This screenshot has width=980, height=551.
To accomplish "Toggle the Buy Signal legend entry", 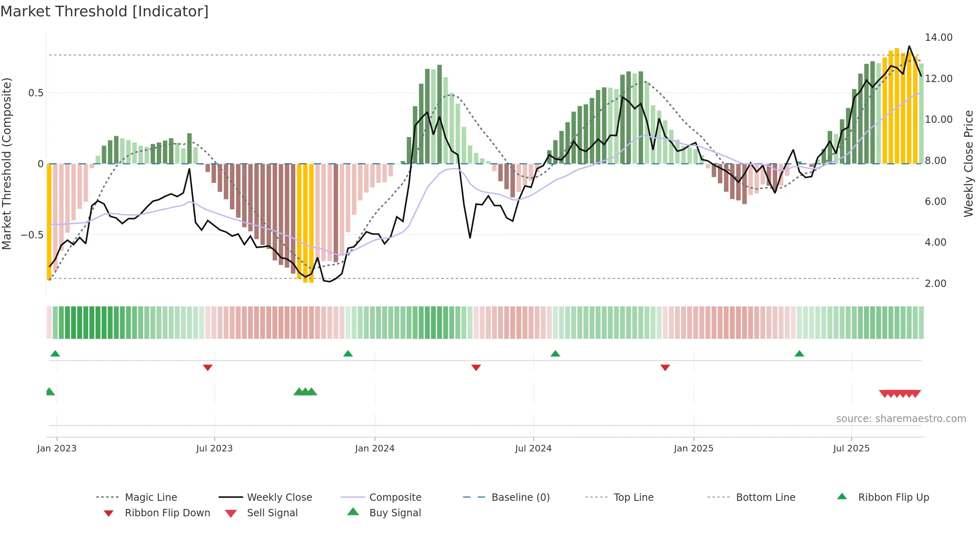I will pos(384,513).
